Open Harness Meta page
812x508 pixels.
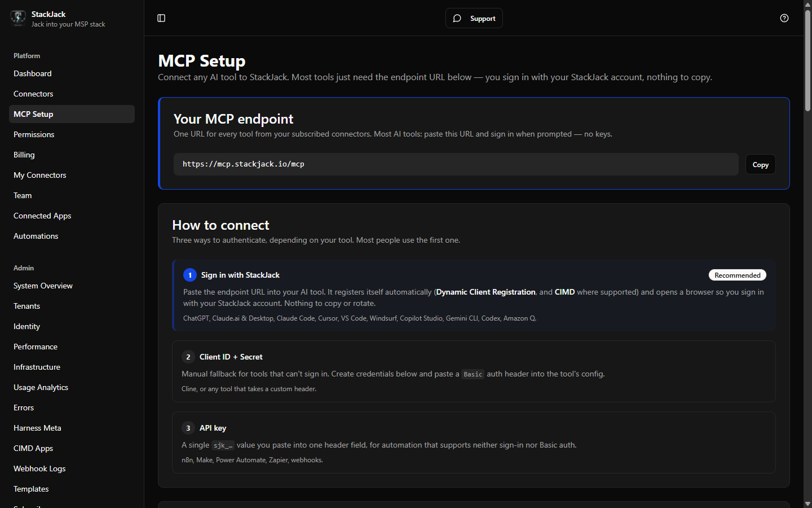click(72, 428)
